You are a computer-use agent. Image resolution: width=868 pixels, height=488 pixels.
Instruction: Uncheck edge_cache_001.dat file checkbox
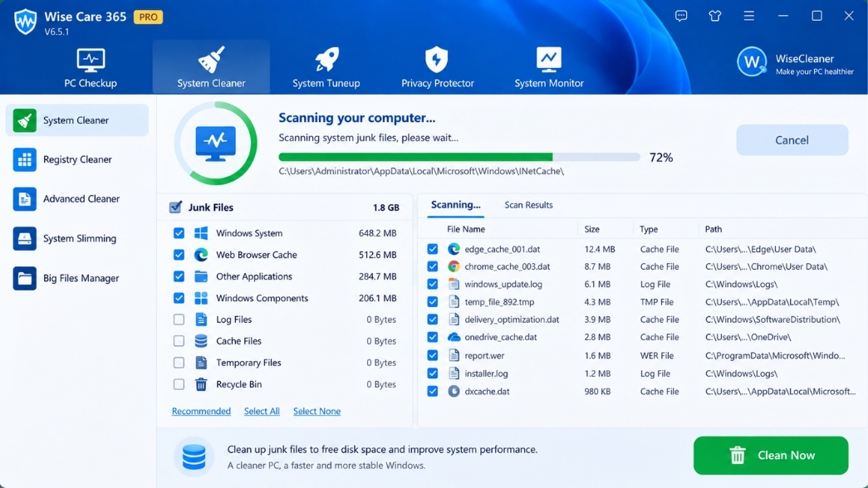pos(433,249)
